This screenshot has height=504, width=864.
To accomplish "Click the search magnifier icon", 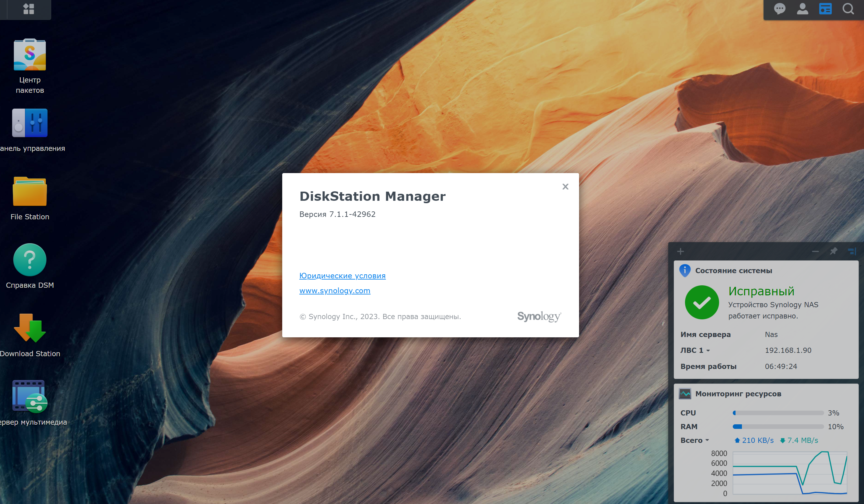I will click(x=848, y=9).
